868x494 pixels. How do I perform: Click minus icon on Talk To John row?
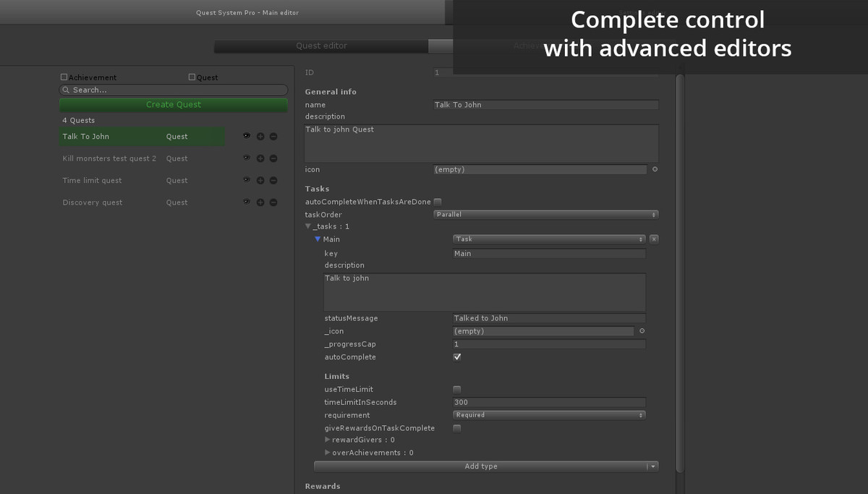[273, 136]
